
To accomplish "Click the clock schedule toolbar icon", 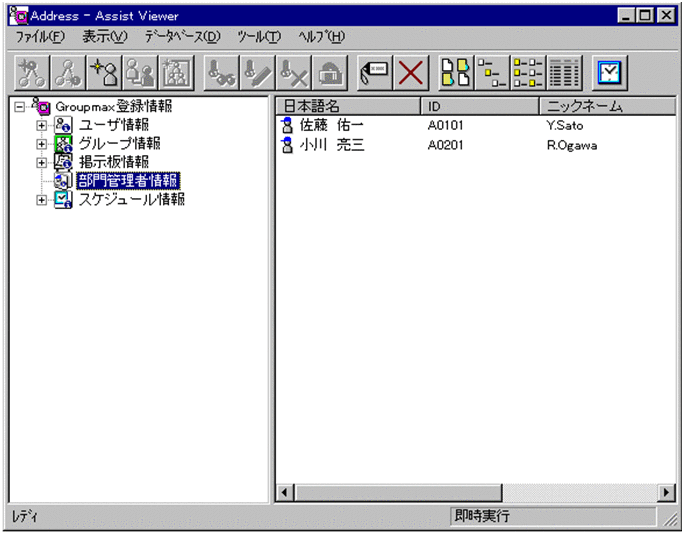I will point(608,71).
